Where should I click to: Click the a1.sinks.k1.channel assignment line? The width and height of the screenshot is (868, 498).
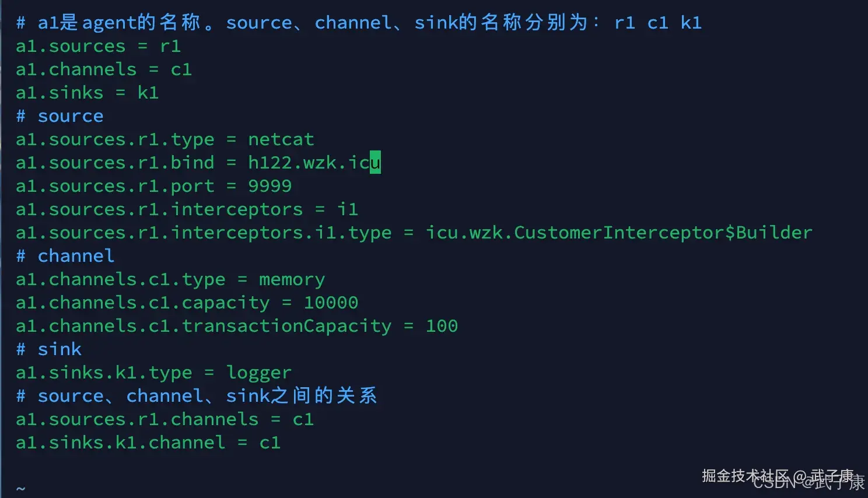[148, 443]
